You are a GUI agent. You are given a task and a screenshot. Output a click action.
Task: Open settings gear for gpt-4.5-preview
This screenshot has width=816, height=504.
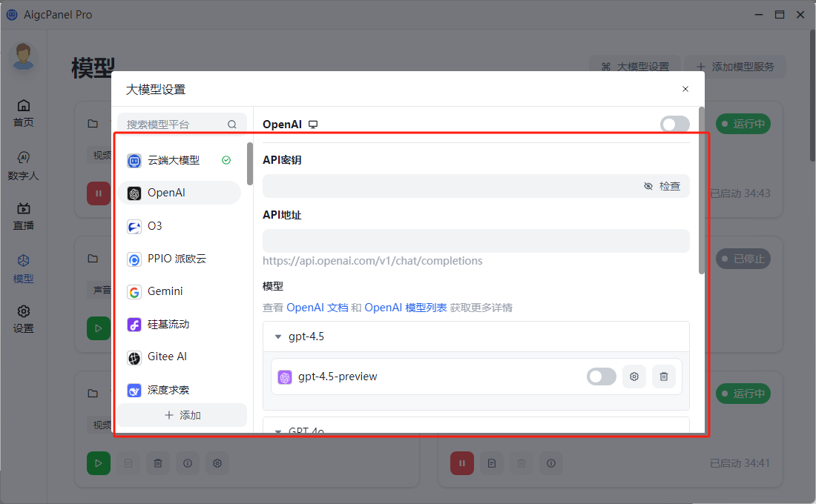(634, 377)
